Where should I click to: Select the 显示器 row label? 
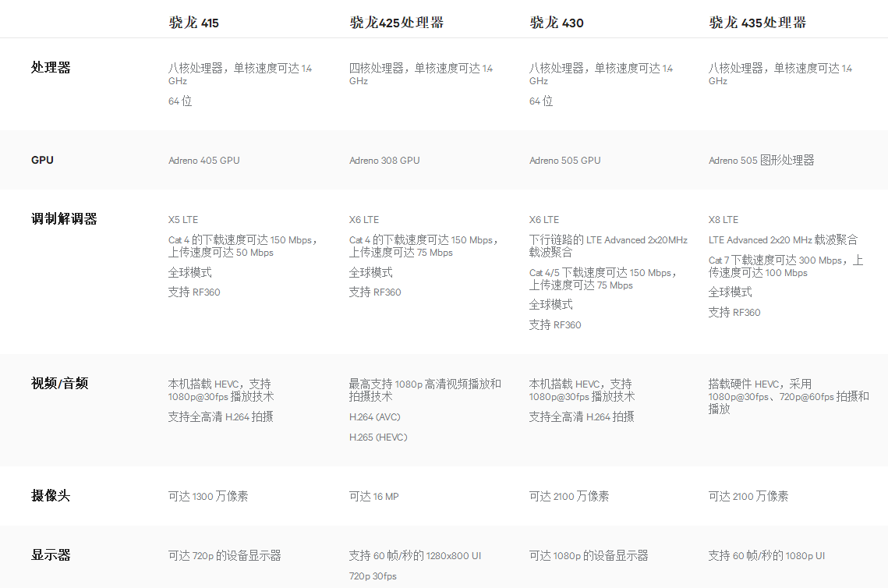pyautogui.click(x=51, y=555)
